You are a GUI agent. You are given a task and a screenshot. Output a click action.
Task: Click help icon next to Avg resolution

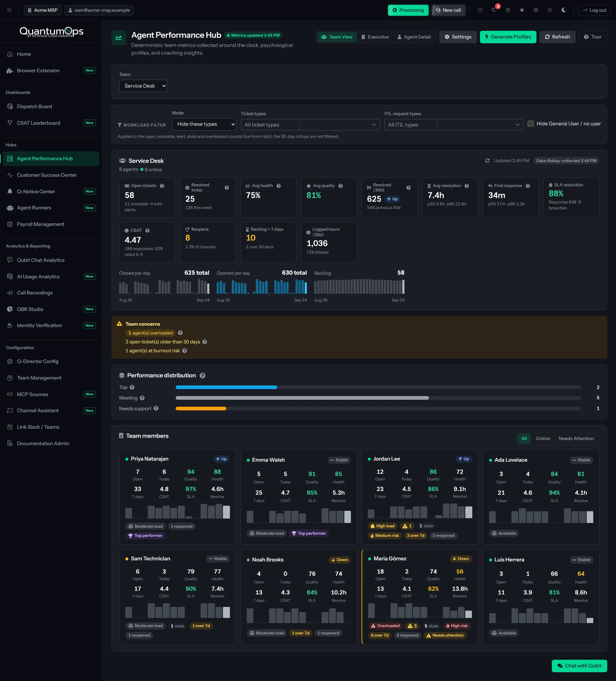[x=467, y=186]
